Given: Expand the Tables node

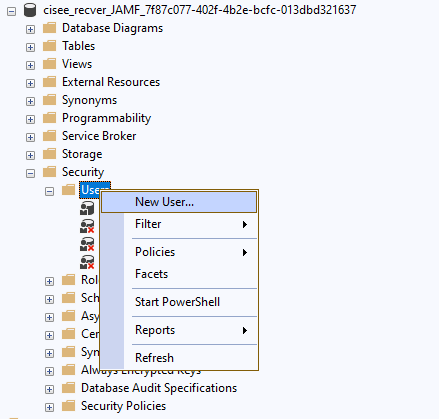Looking at the screenshot, I should click(30, 47).
